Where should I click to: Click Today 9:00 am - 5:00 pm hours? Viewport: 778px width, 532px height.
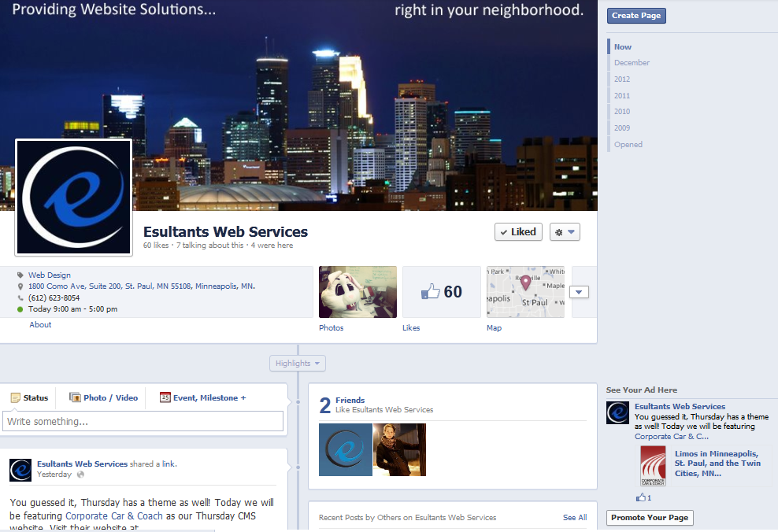(x=73, y=308)
